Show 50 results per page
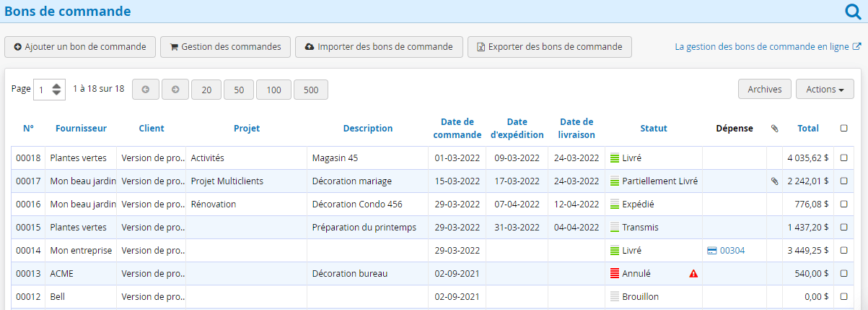 239,90
